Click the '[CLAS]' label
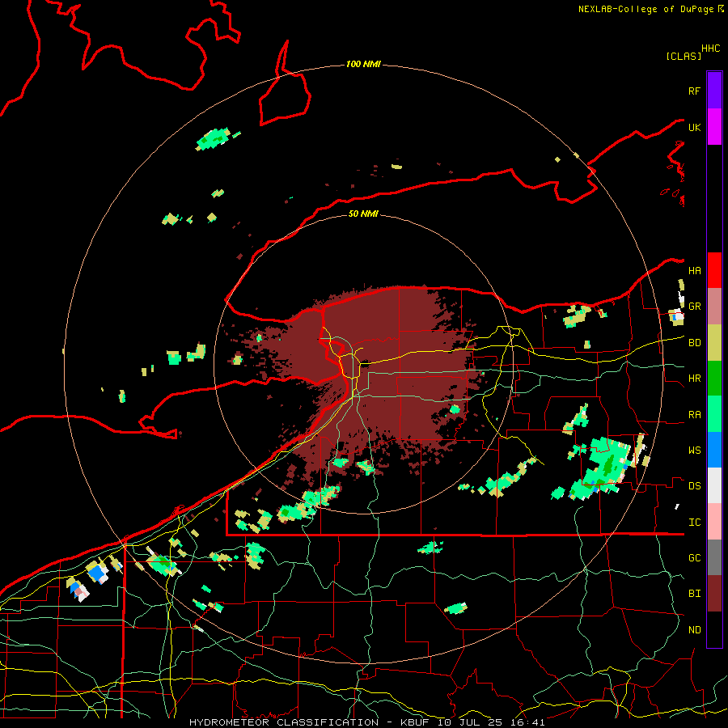The width and height of the screenshot is (728, 728). pyautogui.click(x=684, y=56)
